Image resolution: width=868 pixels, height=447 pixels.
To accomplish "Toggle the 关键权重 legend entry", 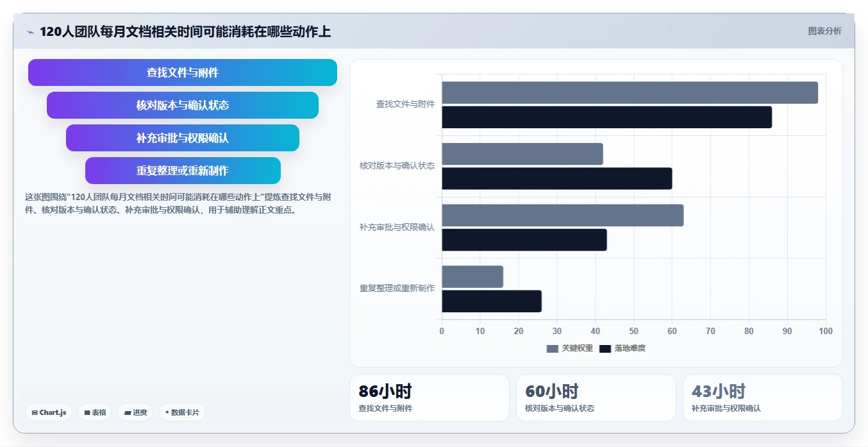I will pos(569,348).
